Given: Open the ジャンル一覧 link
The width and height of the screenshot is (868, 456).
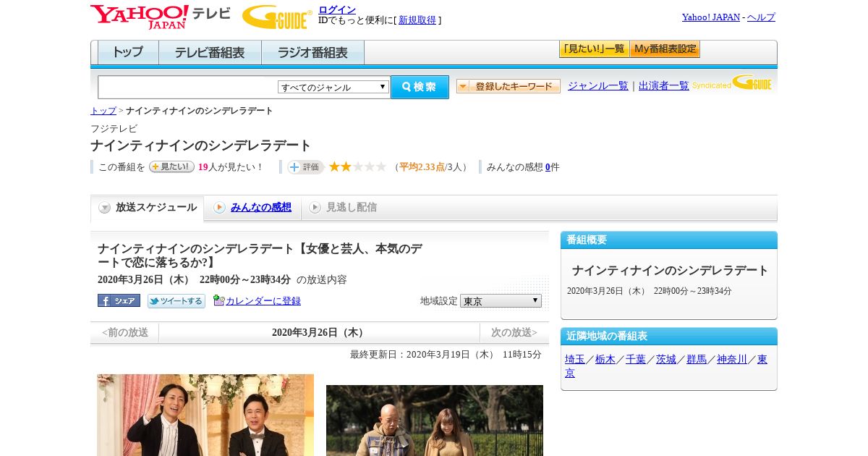Looking at the screenshot, I should coord(597,86).
